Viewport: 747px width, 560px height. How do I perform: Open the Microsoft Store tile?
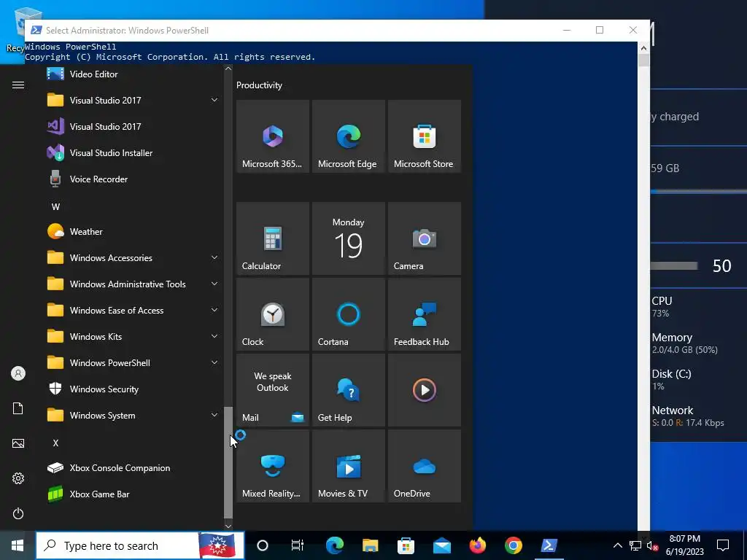point(425,136)
